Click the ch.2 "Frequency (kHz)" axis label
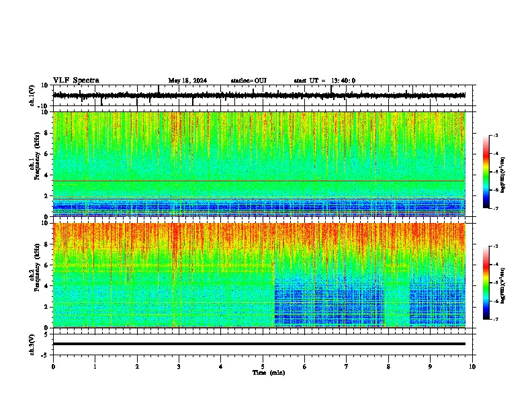Screen dimensions: 532x411 (37, 267)
